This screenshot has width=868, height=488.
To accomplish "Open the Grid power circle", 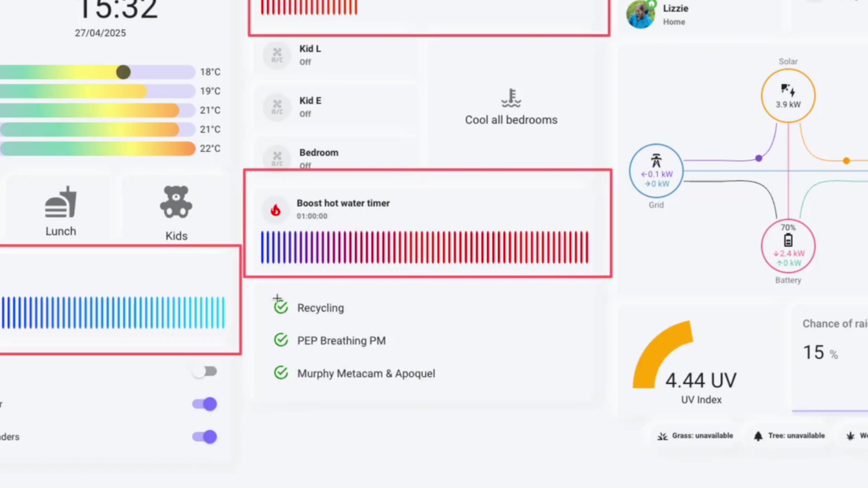I will 656,171.
